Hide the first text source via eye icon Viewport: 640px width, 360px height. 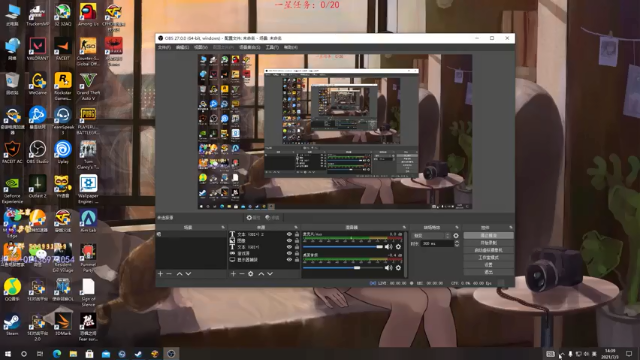(x=289, y=234)
